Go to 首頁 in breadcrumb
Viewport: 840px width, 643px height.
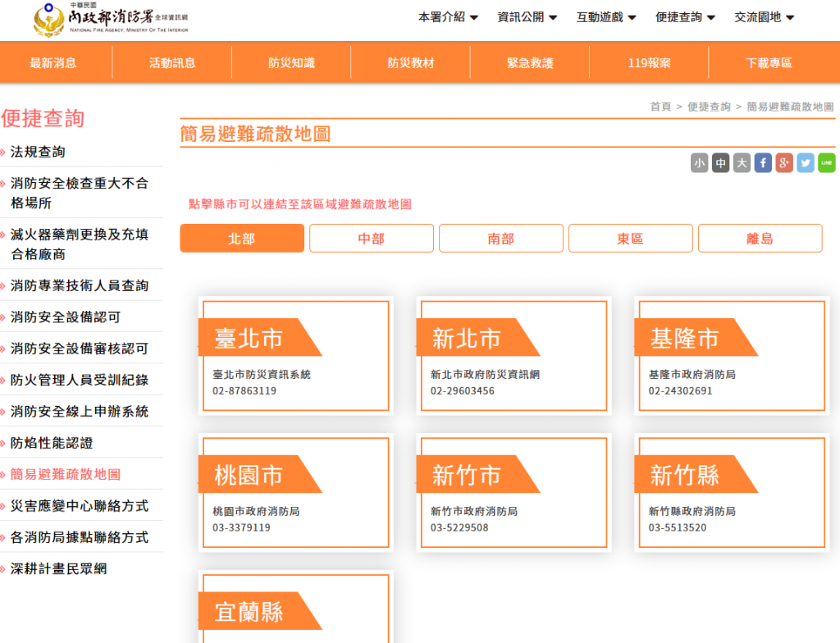(x=660, y=107)
